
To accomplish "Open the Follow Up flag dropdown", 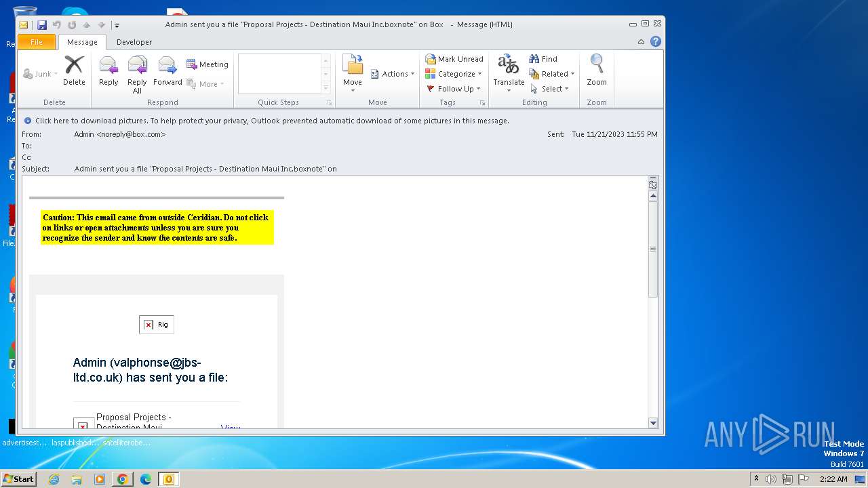I will tap(453, 89).
